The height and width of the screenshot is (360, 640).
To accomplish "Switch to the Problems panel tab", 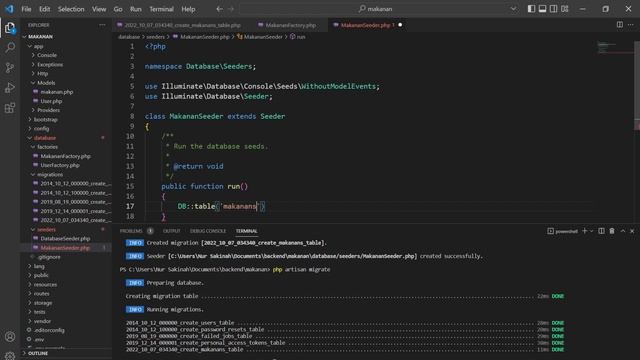I will coord(131,231).
